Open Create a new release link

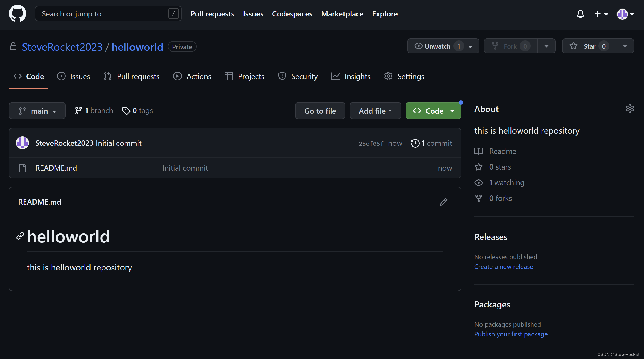(x=503, y=266)
